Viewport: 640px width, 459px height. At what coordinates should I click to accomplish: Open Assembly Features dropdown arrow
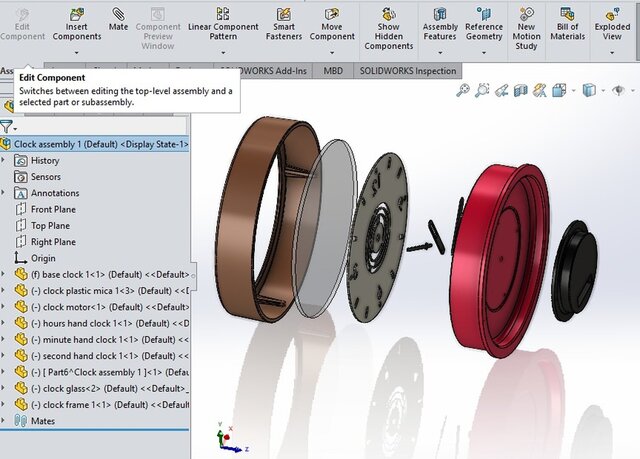coord(440,53)
